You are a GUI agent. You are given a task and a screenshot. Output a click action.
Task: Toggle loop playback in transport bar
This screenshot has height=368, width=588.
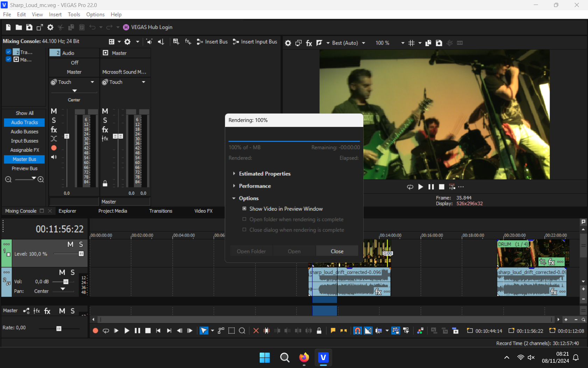pos(106,330)
